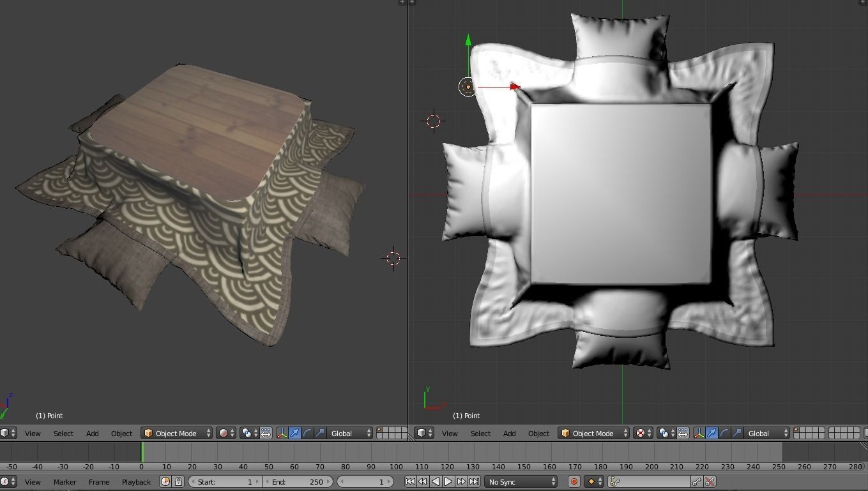Open pivot point selector in right viewport
The height and width of the screenshot is (491, 868).
tap(666, 433)
